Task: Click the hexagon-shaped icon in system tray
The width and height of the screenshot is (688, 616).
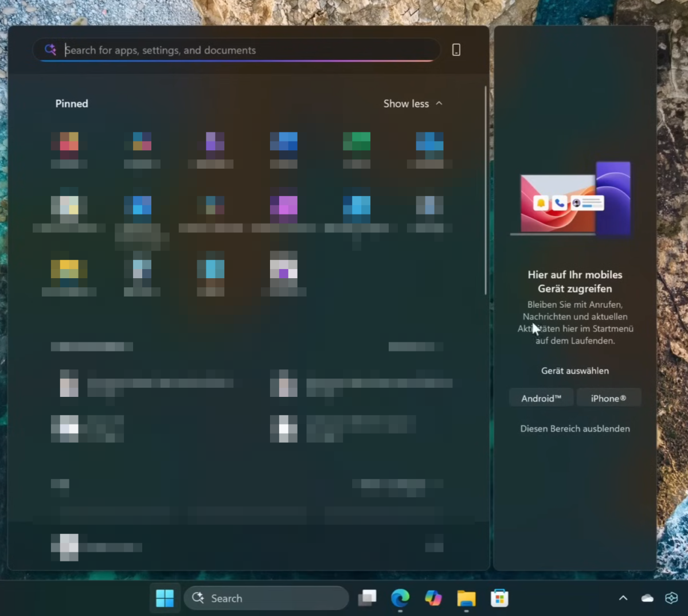Action: pyautogui.click(x=671, y=598)
